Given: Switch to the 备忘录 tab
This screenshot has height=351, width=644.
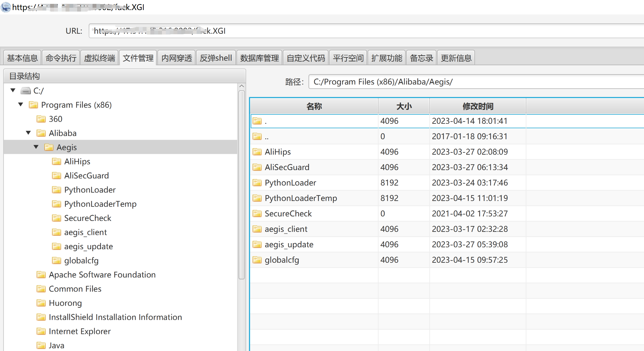Looking at the screenshot, I should (421, 58).
